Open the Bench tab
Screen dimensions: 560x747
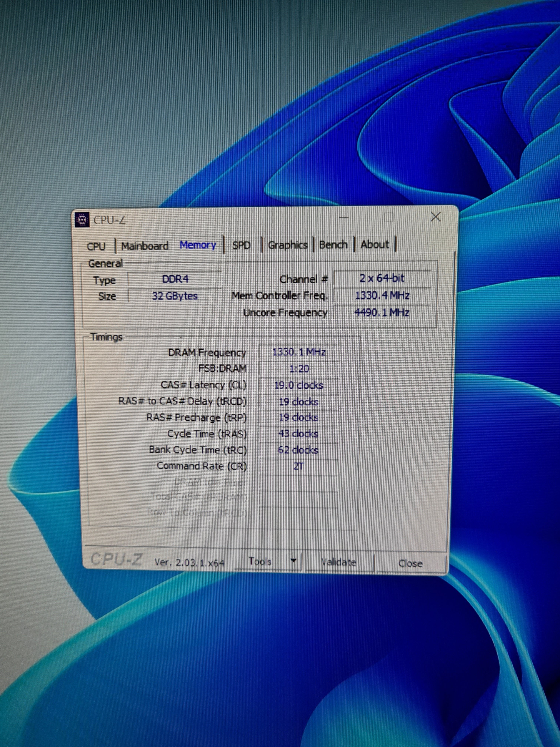click(333, 245)
